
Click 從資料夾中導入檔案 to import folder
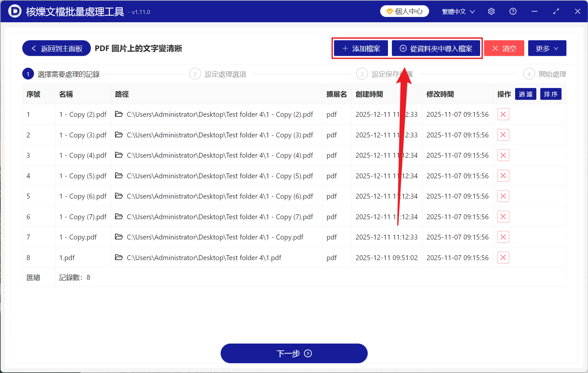click(436, 48)
